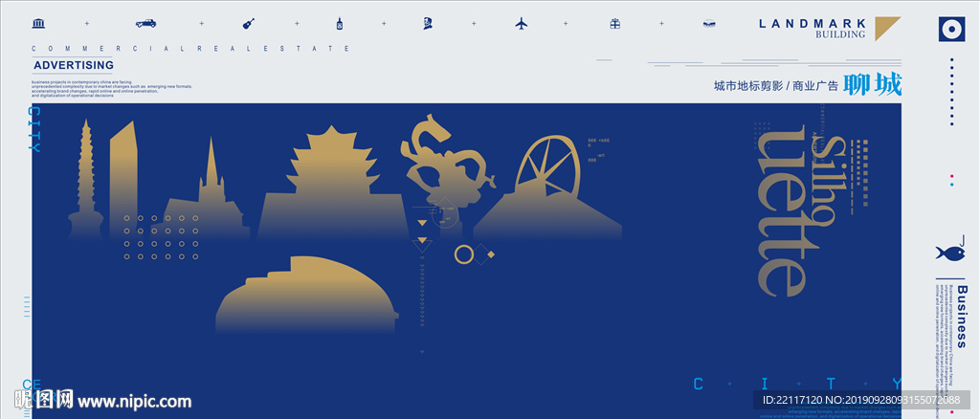Click the circular target icon at top right

952,30
